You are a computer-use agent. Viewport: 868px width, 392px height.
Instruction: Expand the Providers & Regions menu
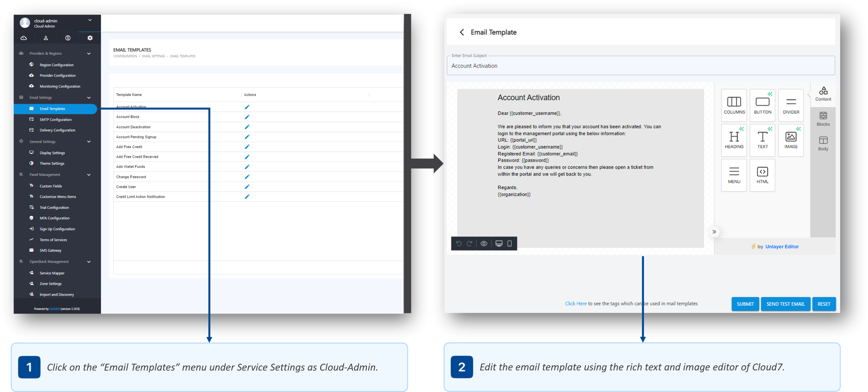click(89, 53)
